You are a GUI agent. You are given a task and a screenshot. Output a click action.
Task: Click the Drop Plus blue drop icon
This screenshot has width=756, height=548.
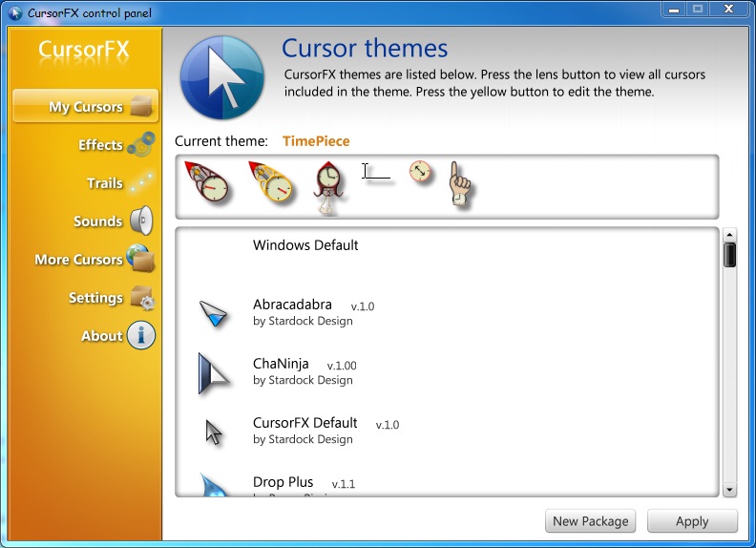click(x=214, y=485)
